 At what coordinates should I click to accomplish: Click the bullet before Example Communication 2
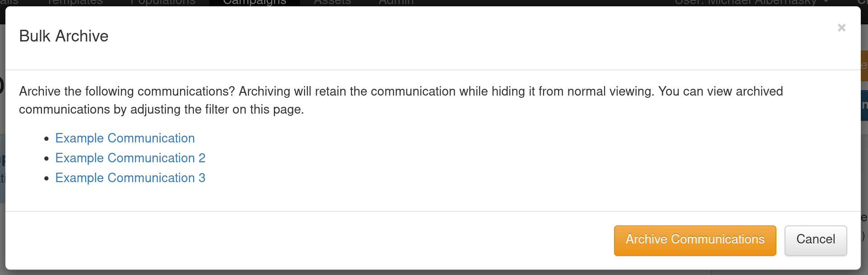[x=46, y=159]
